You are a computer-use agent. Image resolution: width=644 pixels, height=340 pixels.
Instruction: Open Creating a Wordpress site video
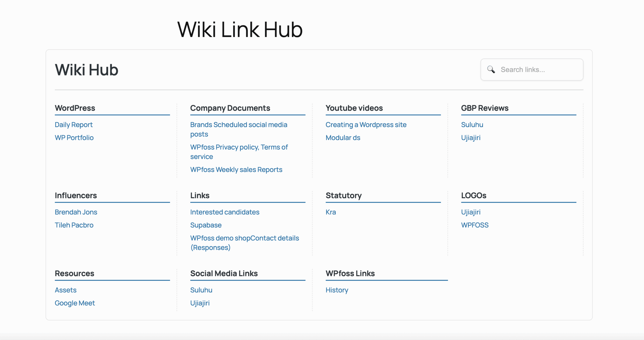point(366,125)
